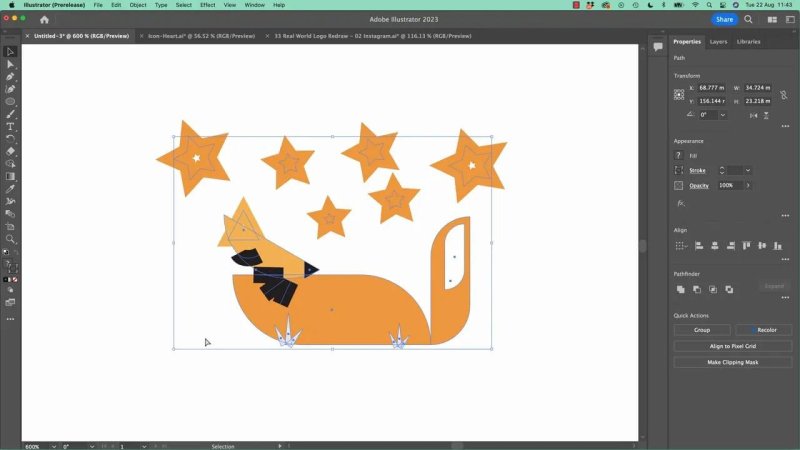The height and width of the screenshot is (450, 800).
Task: Click the horizontal align left icon
Action: 699,246
